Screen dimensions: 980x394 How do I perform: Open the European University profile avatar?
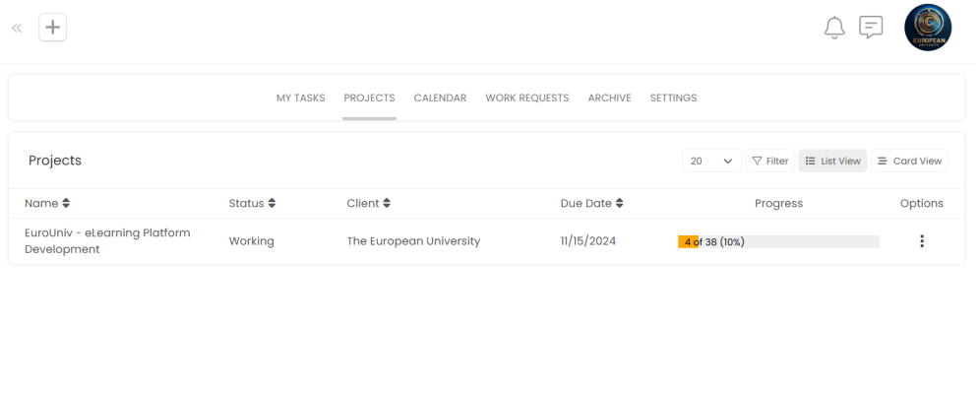click(x=927, y=28)
